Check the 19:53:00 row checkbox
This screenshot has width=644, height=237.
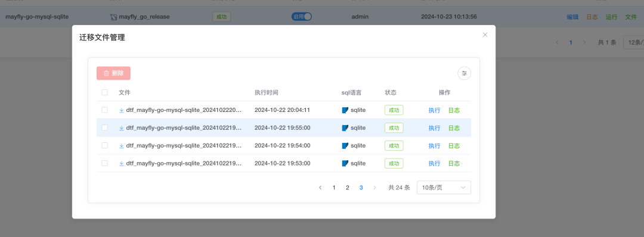point(105,163)
